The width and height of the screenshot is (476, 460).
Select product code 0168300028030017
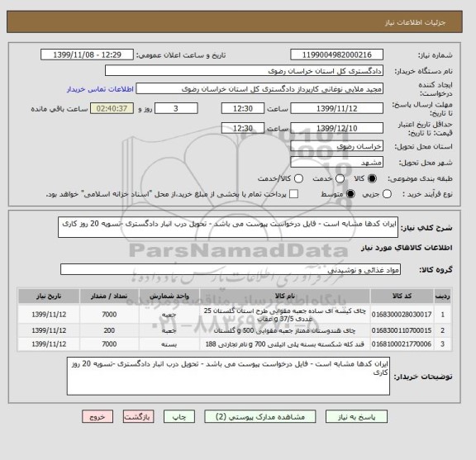pyautogui.click(x=402, y=315)
